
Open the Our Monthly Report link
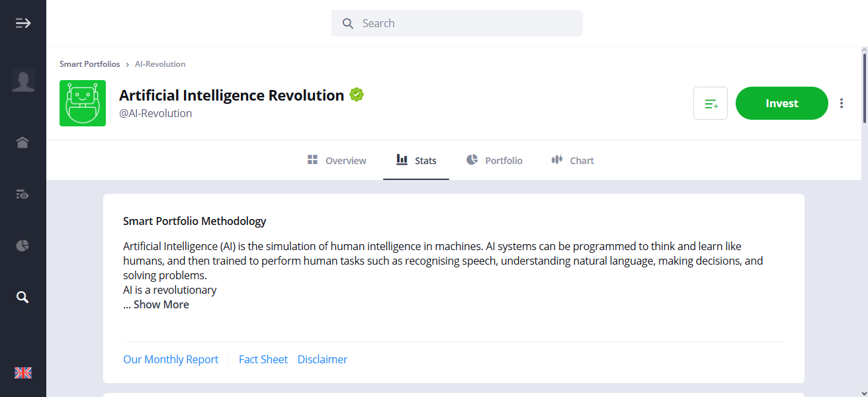(x=171, y=359)
